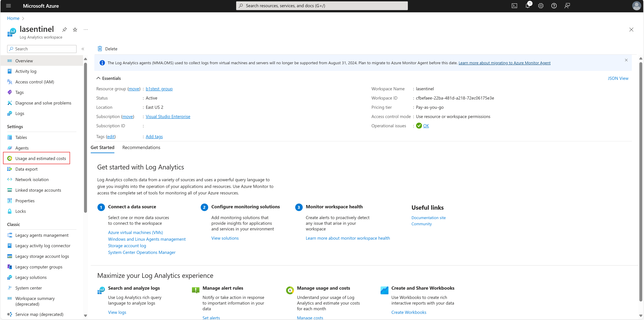Open the user account avatar

(636, 6)
